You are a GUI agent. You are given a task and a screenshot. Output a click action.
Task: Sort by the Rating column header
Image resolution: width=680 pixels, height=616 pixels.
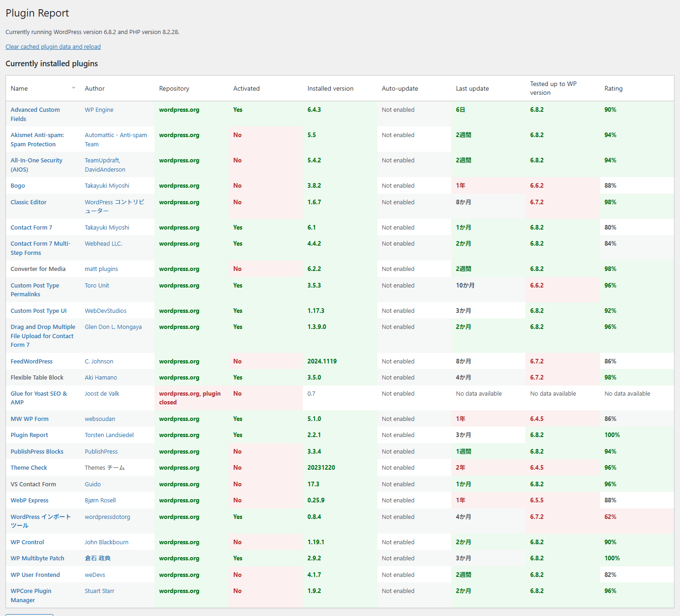click(x=613, y=88)
